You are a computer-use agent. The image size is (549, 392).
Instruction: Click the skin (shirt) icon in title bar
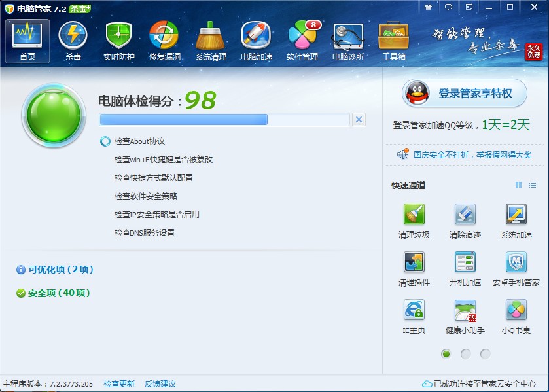tap(428, 7)
